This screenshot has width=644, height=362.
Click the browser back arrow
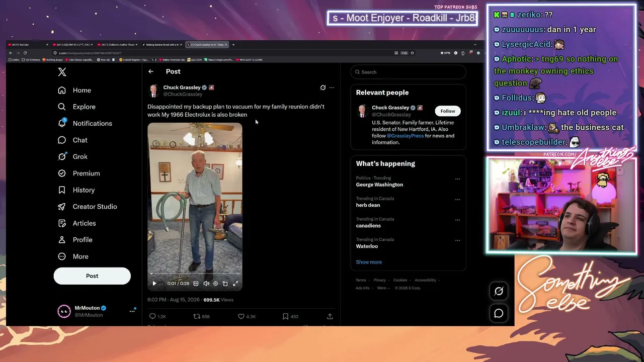(x=11, y=53)
